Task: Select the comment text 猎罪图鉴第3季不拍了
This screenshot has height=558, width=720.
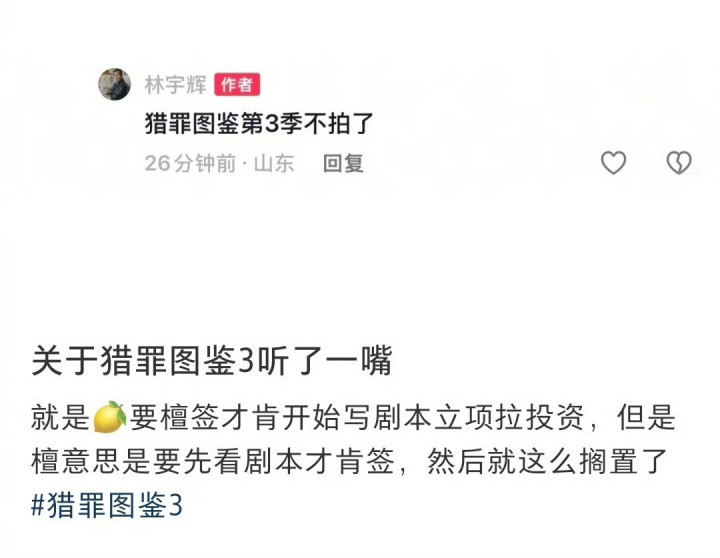Action: [259, 123]
